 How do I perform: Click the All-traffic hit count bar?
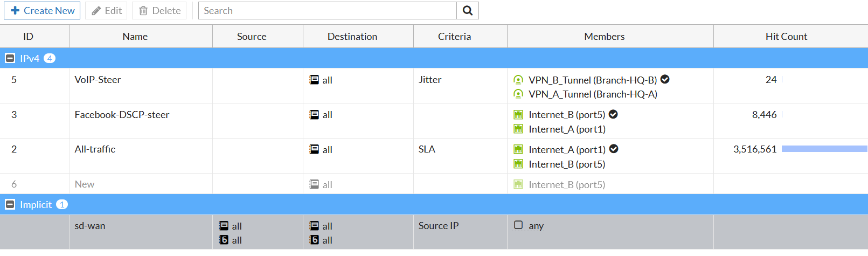[x=824, y=149]
